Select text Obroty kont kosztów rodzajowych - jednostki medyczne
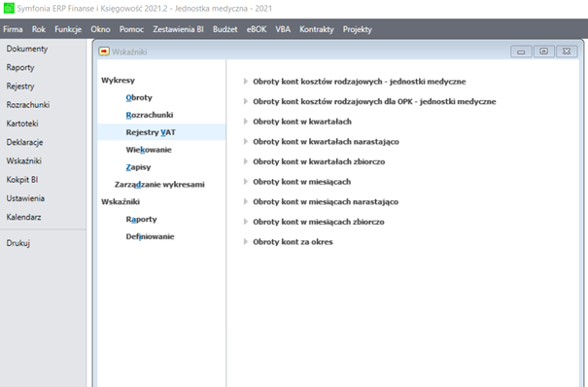The width and height of the screenshot is (588, 387). pos(360,82)
